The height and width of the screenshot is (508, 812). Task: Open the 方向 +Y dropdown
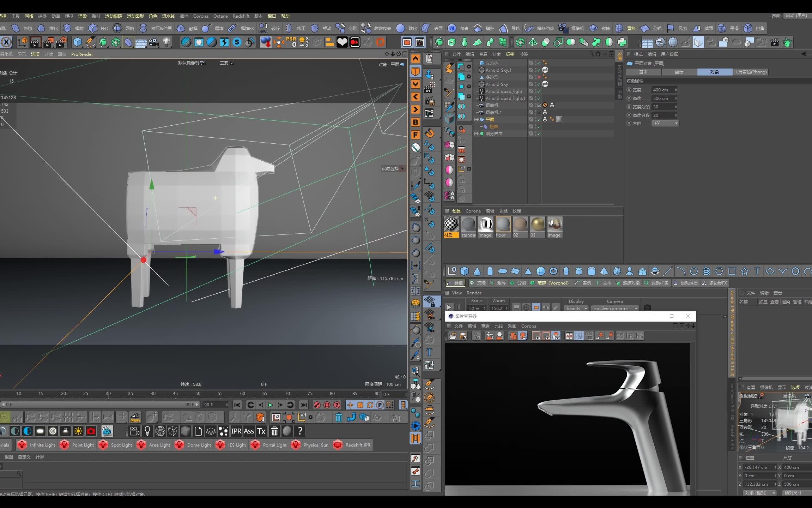point(665,123)
